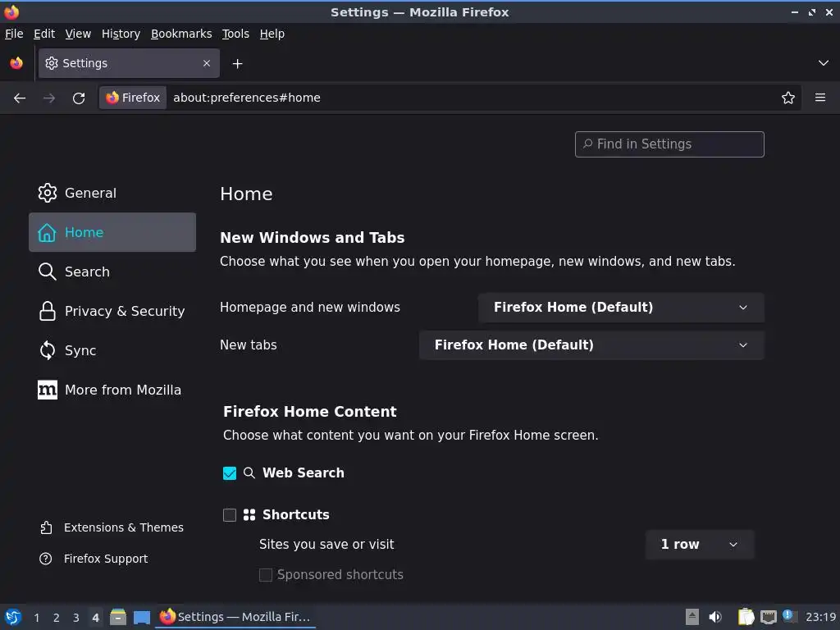Enable the Shortcuts checkbox
This screenshot has width=840, height=630.
pyautogui.click(x=230, y=515)
